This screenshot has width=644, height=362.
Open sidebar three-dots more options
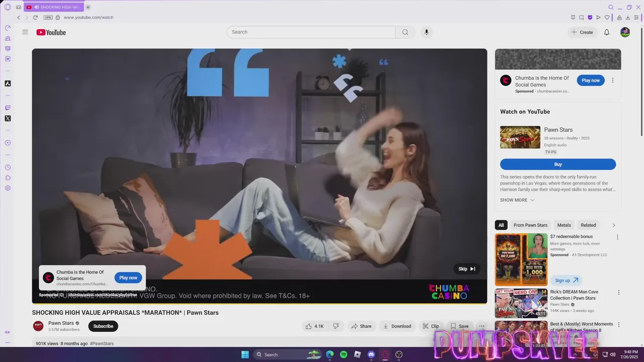[x=8, y=342]
